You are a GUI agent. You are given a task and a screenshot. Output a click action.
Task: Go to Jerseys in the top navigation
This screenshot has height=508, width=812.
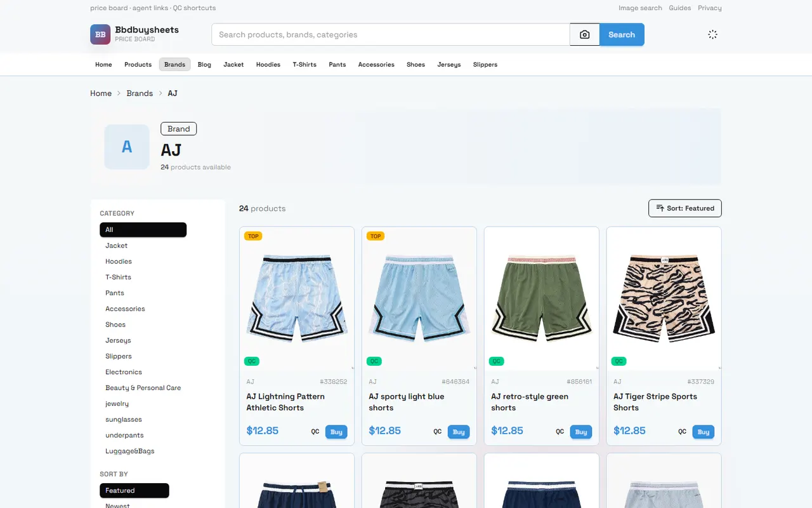449,65
